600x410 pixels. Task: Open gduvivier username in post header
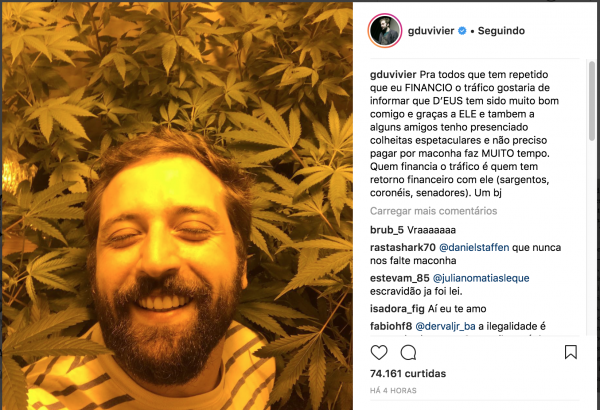tap(431, 31)
